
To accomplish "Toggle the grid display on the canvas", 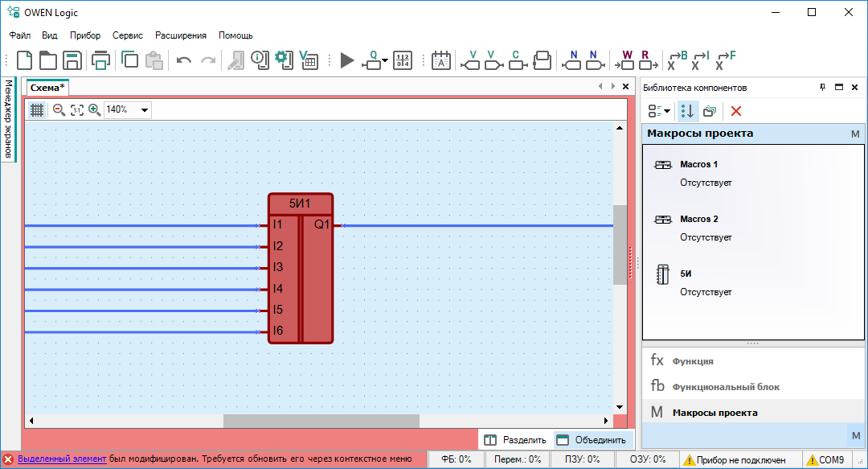I will [37, 109].
